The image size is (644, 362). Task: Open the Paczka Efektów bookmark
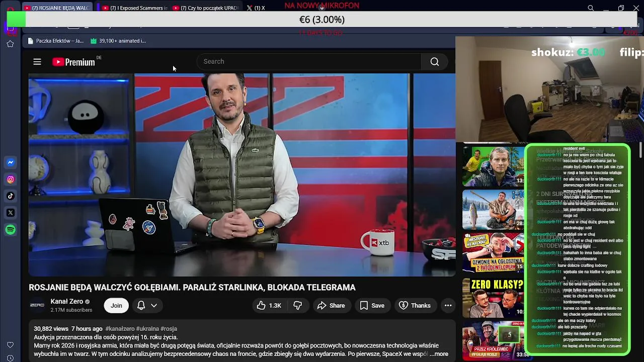point(56,41)
